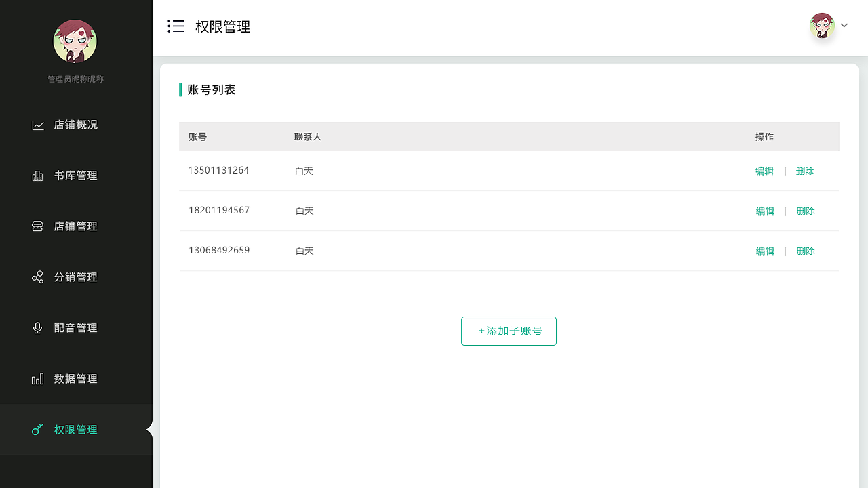868x488 pixels.
Task: Open 店铺管理 menu item
Action: (x=76, y=226)
